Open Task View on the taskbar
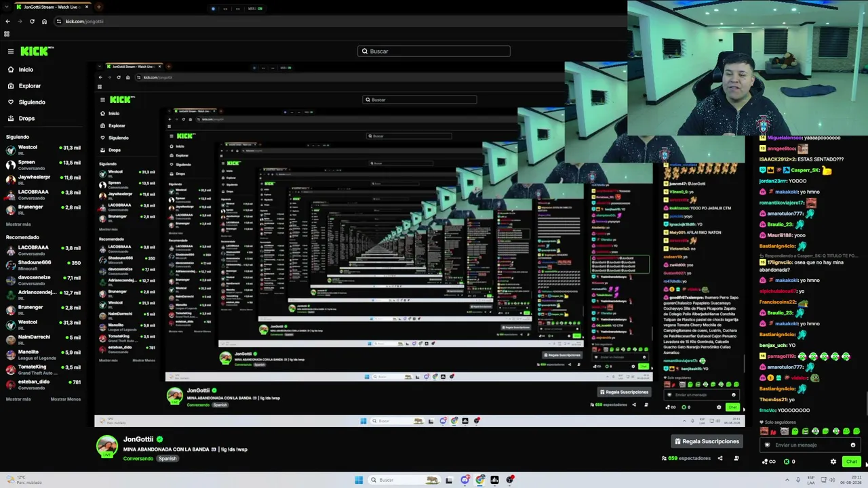Image resolution: width=868 pixels, height=488 pixels. (x=449, y=480)
